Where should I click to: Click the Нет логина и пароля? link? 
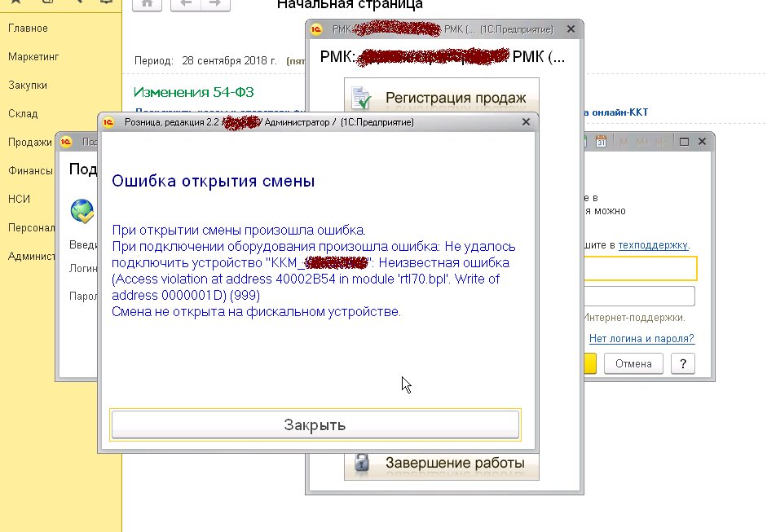point(641,338)
